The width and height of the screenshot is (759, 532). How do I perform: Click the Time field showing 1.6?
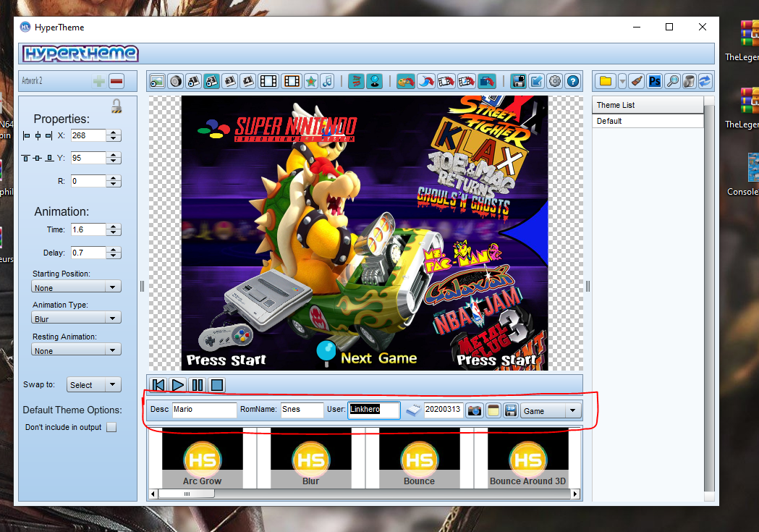[88, 229]
